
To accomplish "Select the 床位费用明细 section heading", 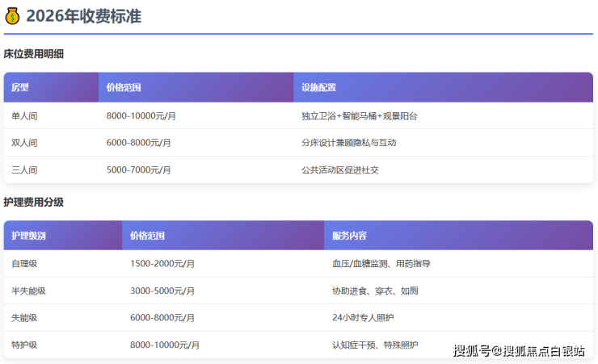I will 33,54.
